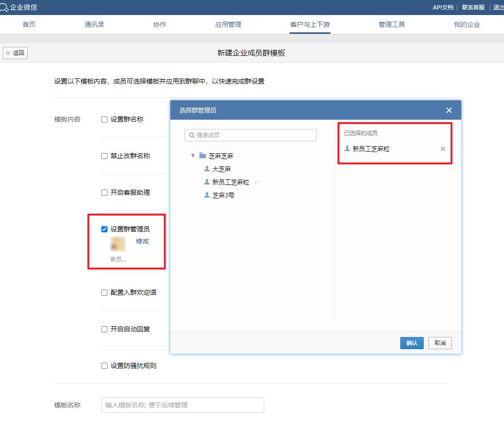The height and width of the screenshot is (421, 504).
Task: Enable 开启自动回复
Action: (x=104, y=329)
